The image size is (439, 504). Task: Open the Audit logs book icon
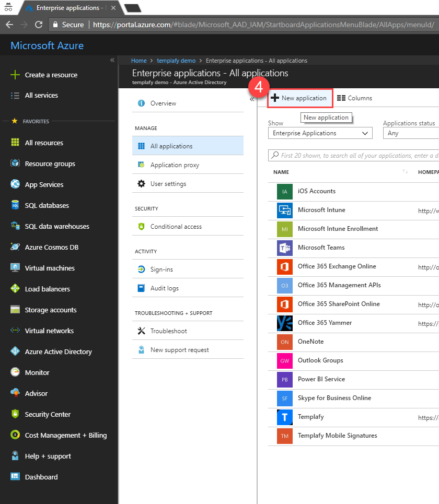141,288
